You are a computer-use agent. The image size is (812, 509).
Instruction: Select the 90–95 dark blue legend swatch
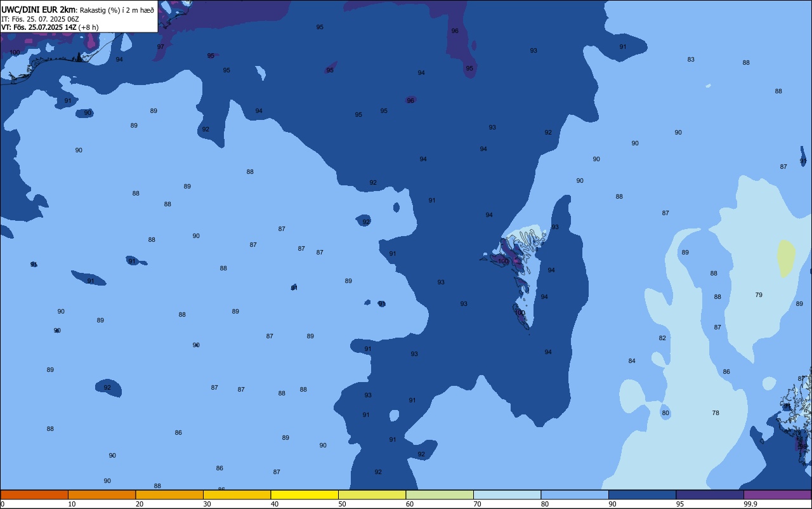[x=642, y=494]
